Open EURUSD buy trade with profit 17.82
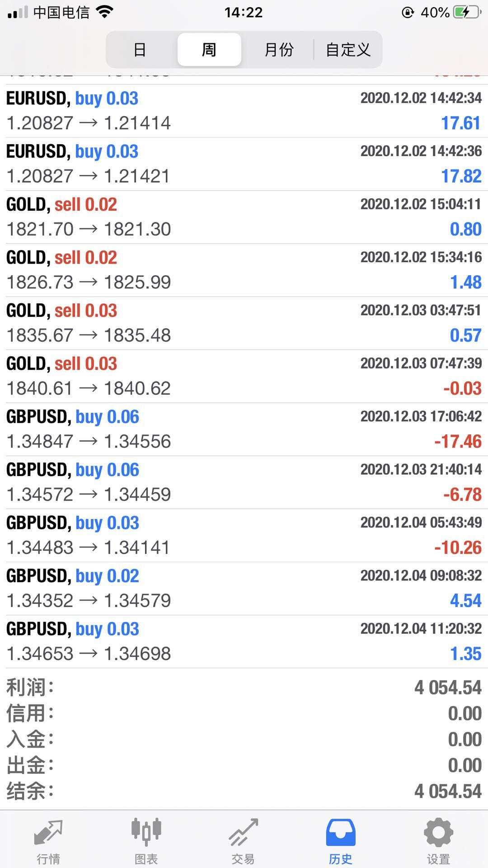The image size is (488, 868). click(x=244, y=164)
